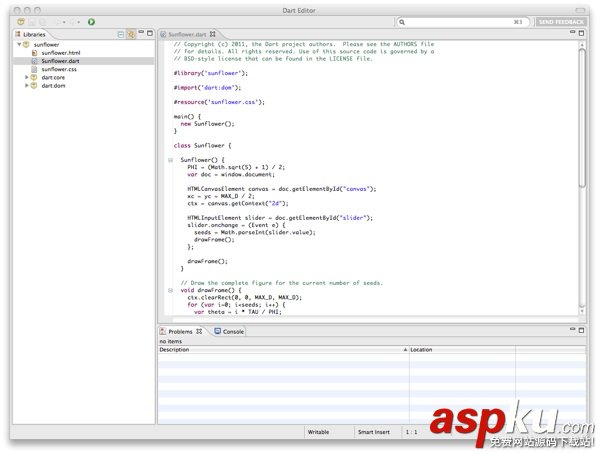
Task: Maximize the Libraries panel
Action: click(x=150, y=33)
